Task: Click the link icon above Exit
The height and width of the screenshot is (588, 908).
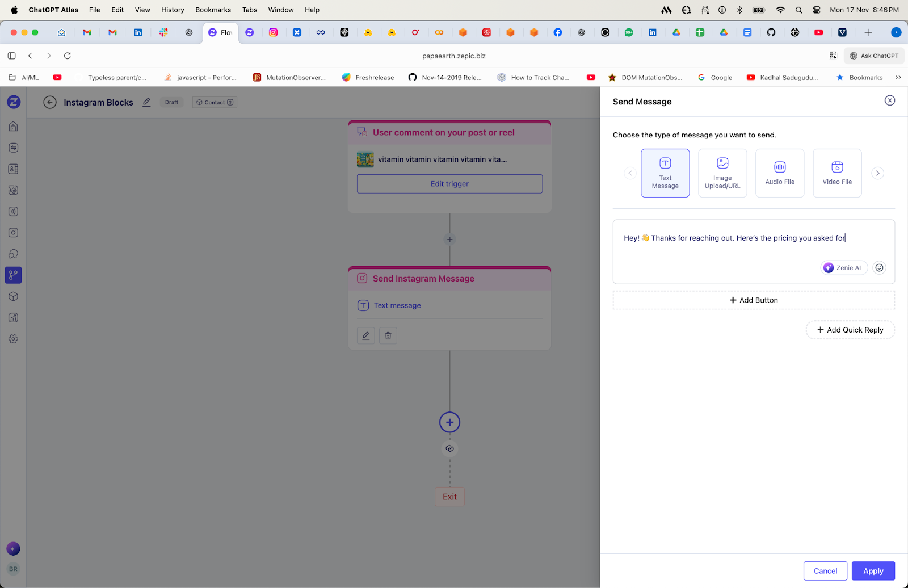Action: pos(449,448)
